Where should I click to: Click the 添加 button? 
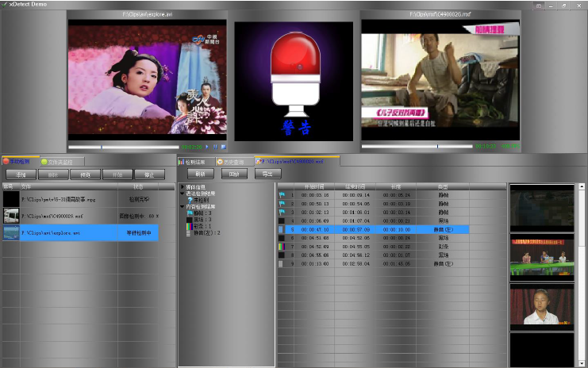[21, 174]
